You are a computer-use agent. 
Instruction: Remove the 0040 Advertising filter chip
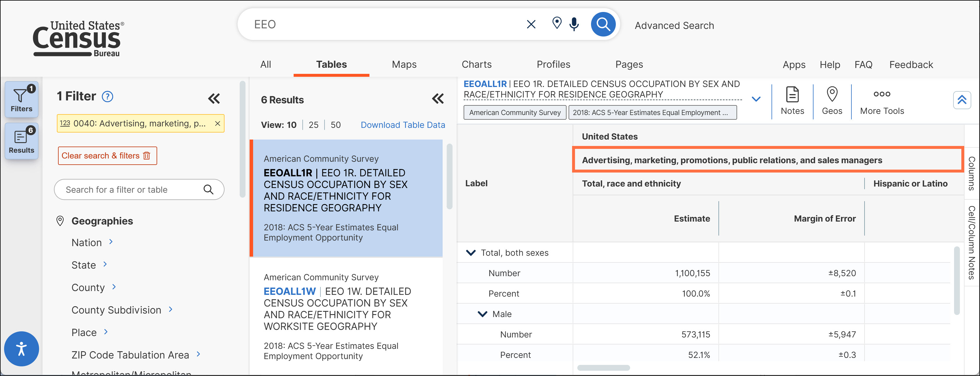(x=217, y=123)
